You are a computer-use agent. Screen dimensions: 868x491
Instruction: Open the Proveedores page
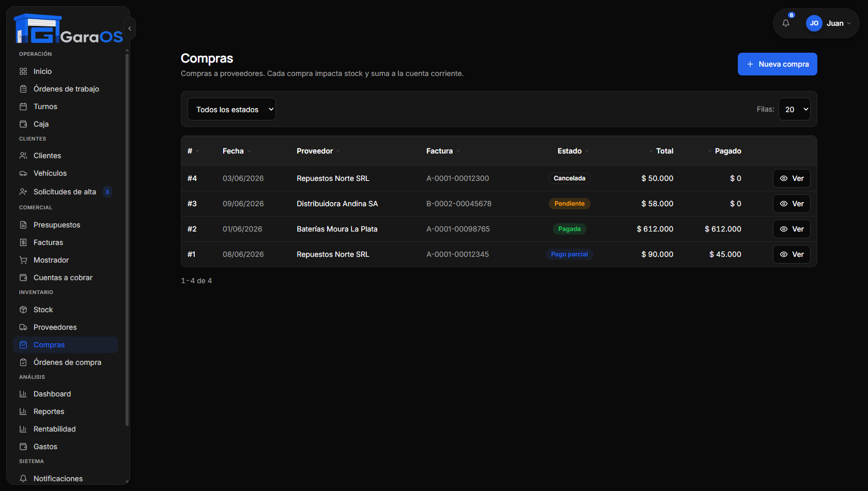[66, 327]
